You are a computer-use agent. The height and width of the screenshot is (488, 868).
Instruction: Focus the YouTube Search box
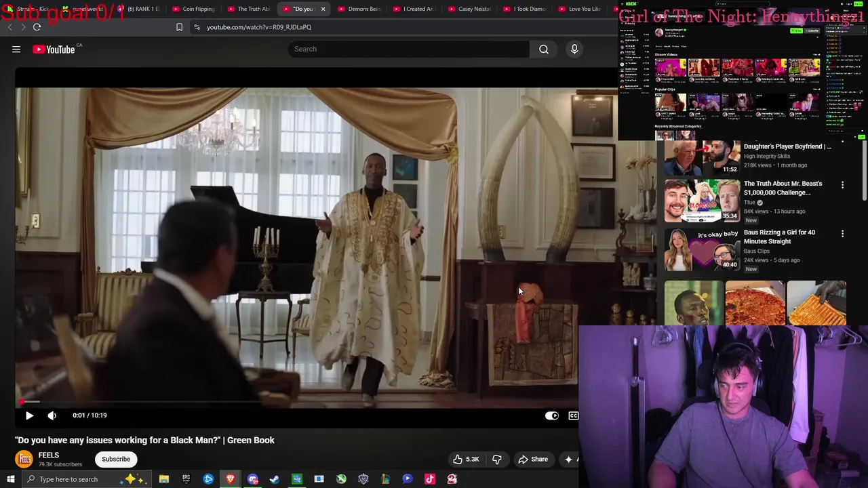408,49
